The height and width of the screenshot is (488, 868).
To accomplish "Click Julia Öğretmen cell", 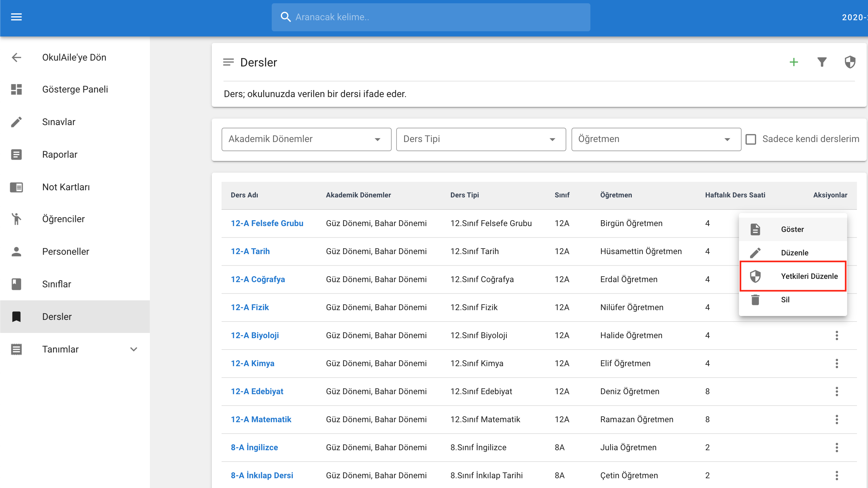I will [629, 447].
